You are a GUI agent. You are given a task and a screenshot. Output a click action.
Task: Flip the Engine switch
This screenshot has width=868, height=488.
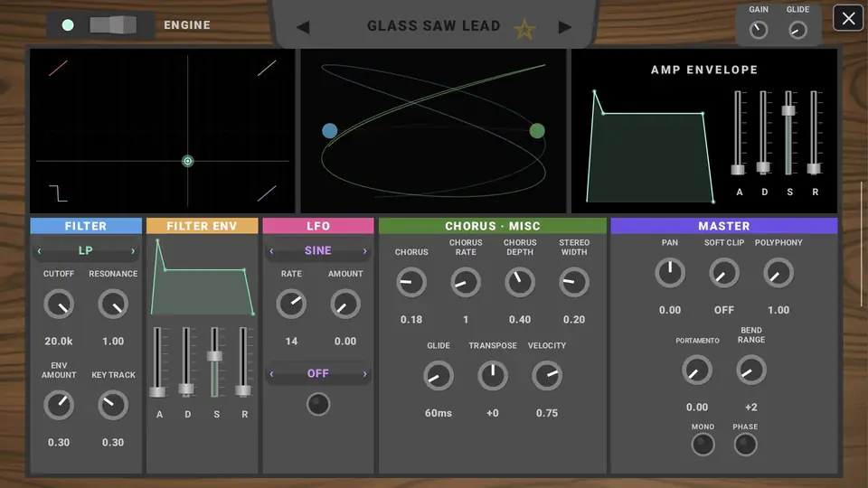pos(113,25)
